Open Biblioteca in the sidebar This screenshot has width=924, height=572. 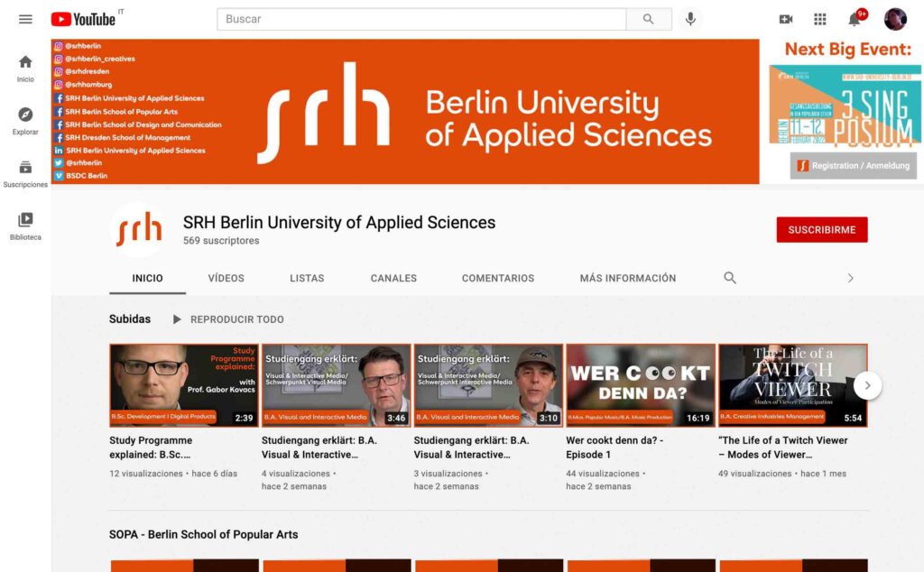pyautogui.click(x=25, y=226)
